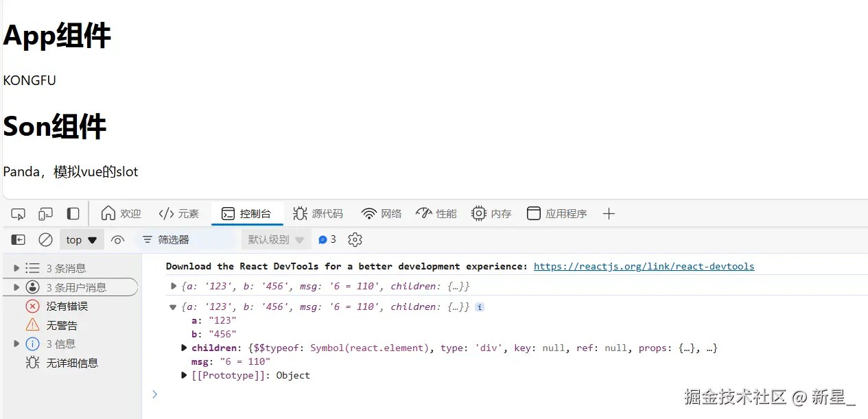The image size is (868, 419).
Task: Collapse the second expanded logged object
Action: 174,307
